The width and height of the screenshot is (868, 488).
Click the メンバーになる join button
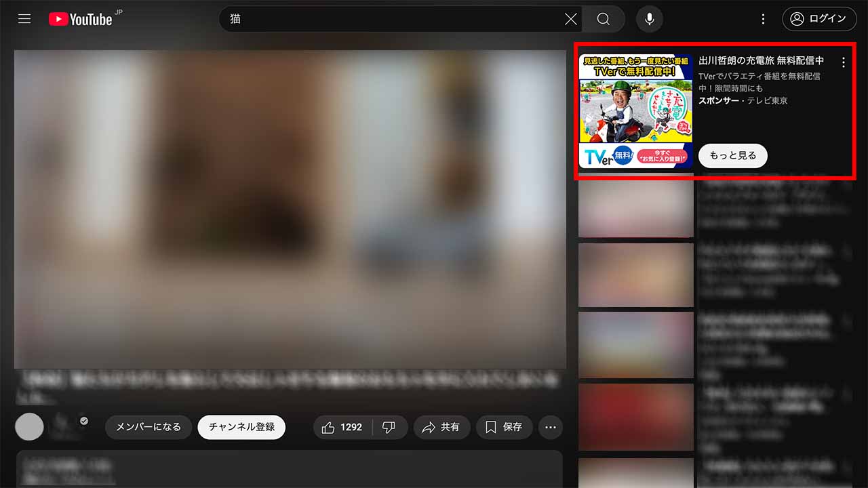(x=149, y=427)
